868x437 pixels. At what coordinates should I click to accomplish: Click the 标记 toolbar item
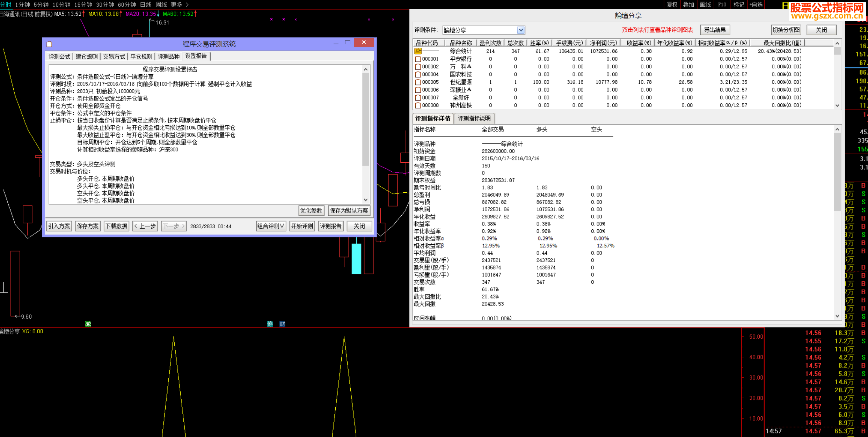(739, 5)
